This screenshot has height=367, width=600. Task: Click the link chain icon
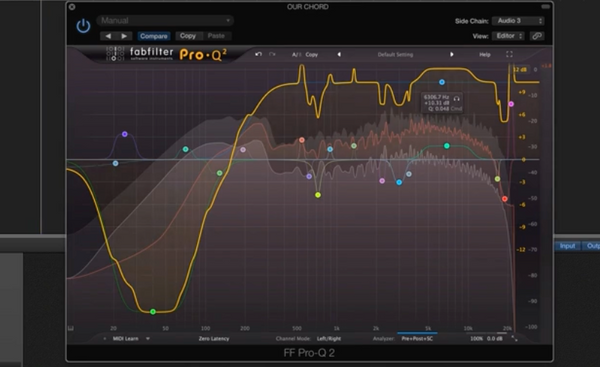[537, 36]
